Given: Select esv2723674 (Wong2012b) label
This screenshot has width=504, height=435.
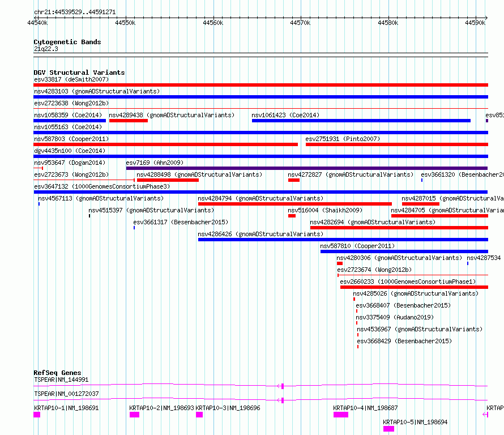Looking at the screenshot, I should (374, 270).
